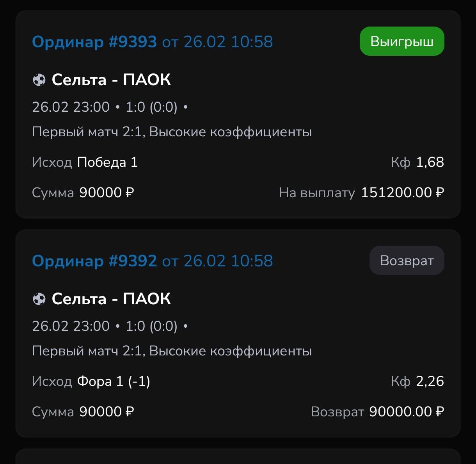
Task: Click the Первый матч 2:1 note in bet #9392
Action: pos(172,351)
